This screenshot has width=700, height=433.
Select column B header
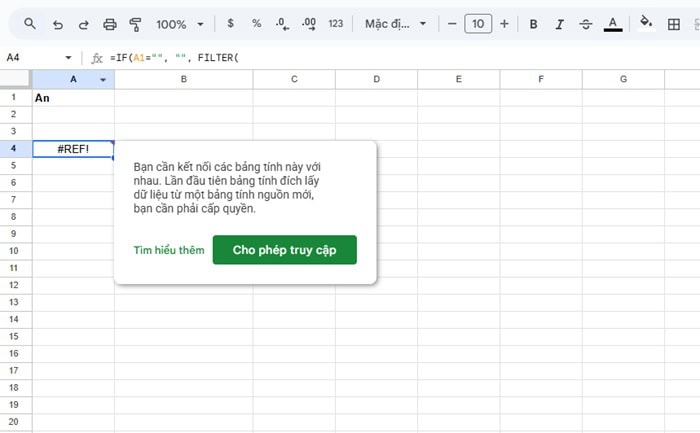tap(184, 79)
